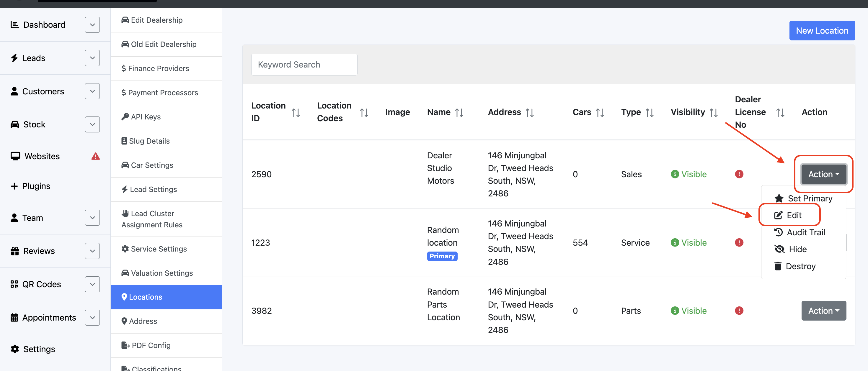868x371 pixels.
Task: Select Audit Trail from the dropdown menu
Action: pos(805,232)
